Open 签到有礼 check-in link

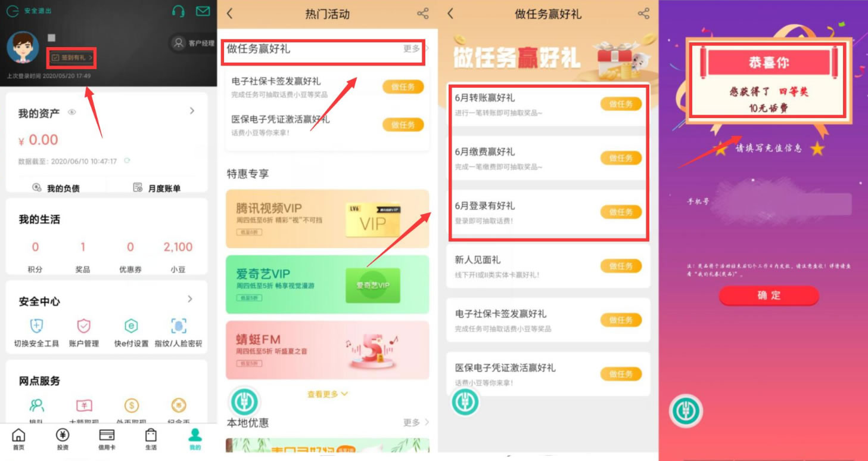(71, 58)
